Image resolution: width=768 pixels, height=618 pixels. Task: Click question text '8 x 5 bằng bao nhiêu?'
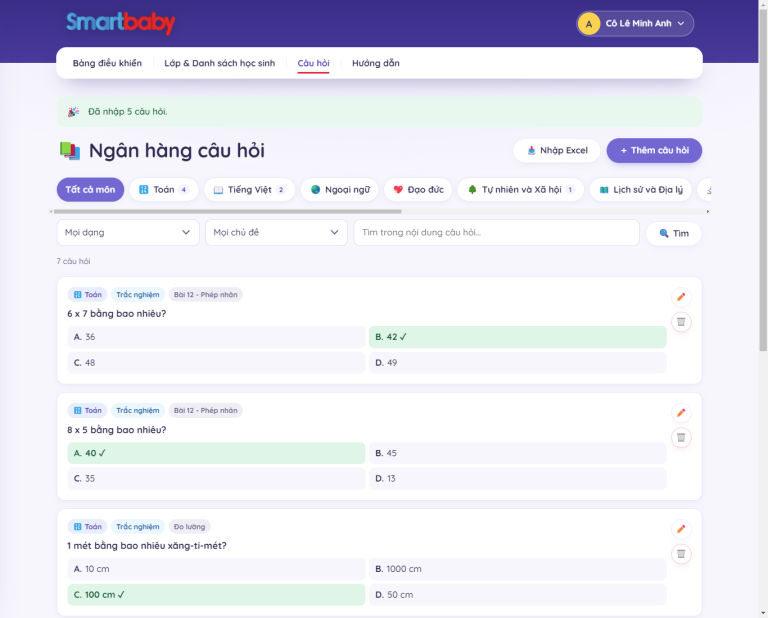click(117, 429)
